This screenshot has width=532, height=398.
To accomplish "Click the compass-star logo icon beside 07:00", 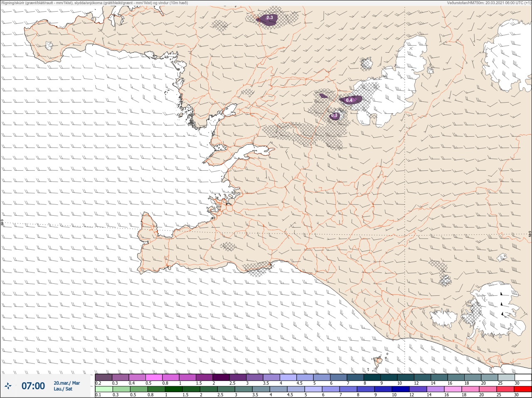I will point(8,386).
